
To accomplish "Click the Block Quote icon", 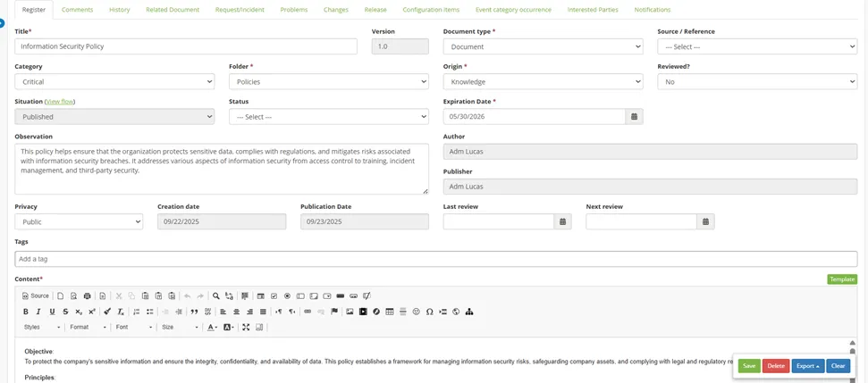I will 194,312.
